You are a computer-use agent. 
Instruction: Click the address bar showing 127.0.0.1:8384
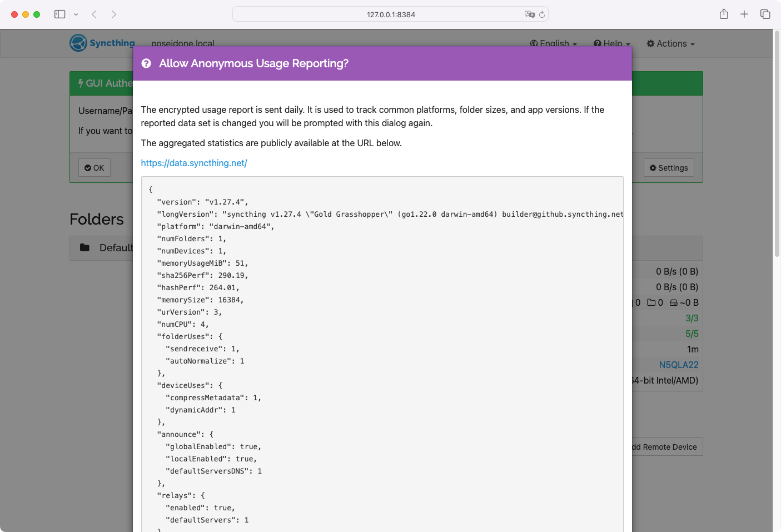390,14
